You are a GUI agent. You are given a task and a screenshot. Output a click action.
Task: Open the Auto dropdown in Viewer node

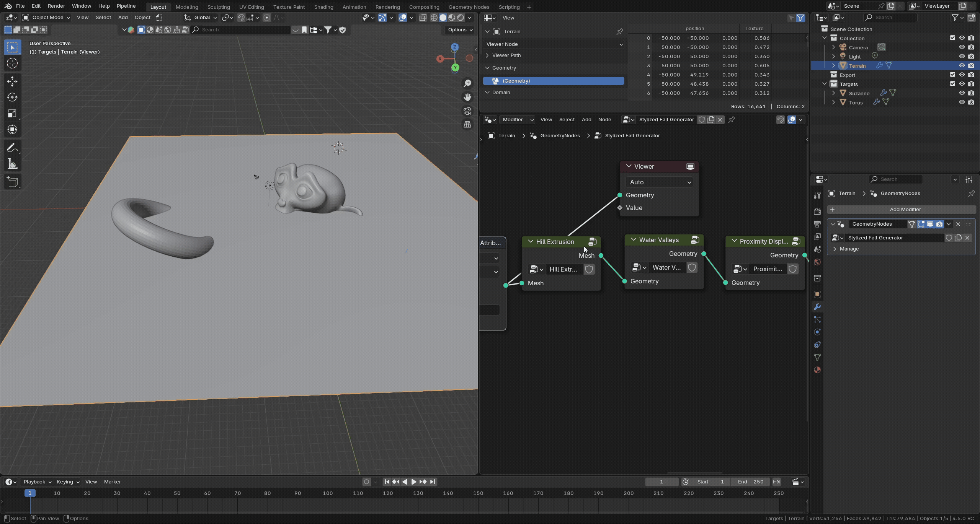click(660, 182)
